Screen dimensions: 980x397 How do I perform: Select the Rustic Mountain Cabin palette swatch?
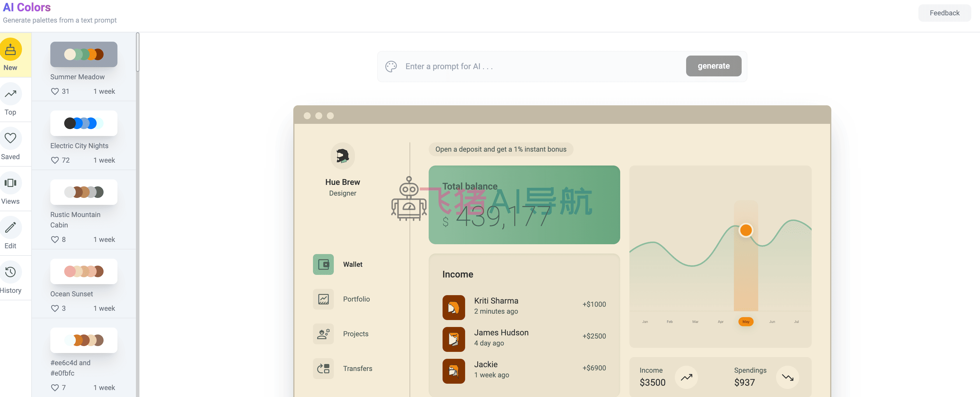pos(84,192)
